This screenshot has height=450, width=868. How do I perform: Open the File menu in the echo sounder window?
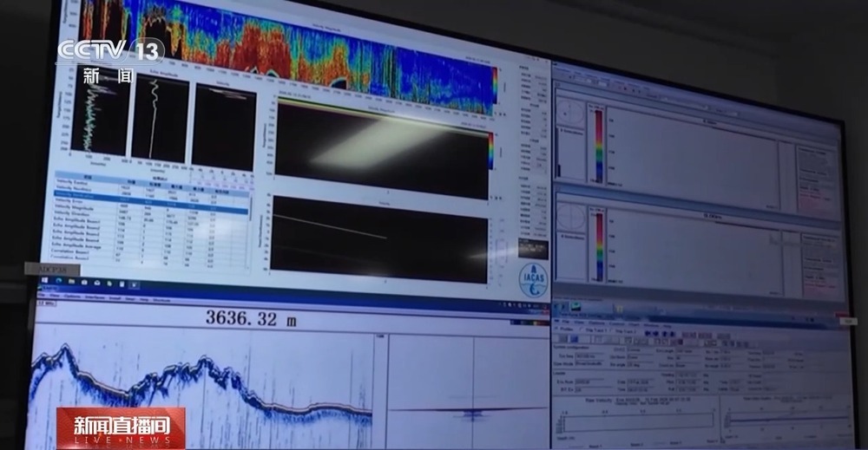[42, 296]
